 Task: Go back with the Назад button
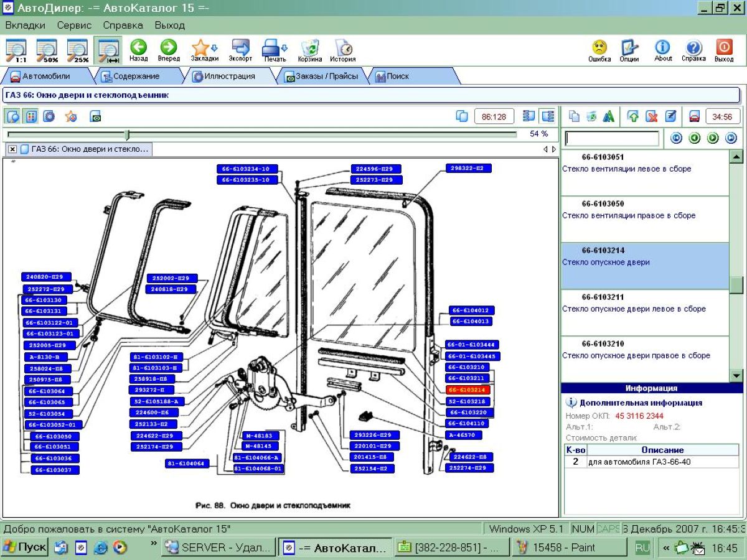(138, 50)
